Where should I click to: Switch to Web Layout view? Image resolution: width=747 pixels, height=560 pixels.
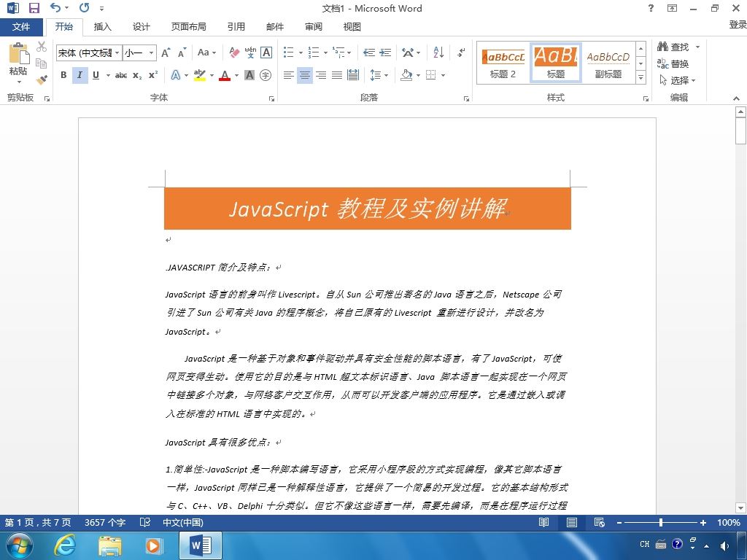click(600, 522)
